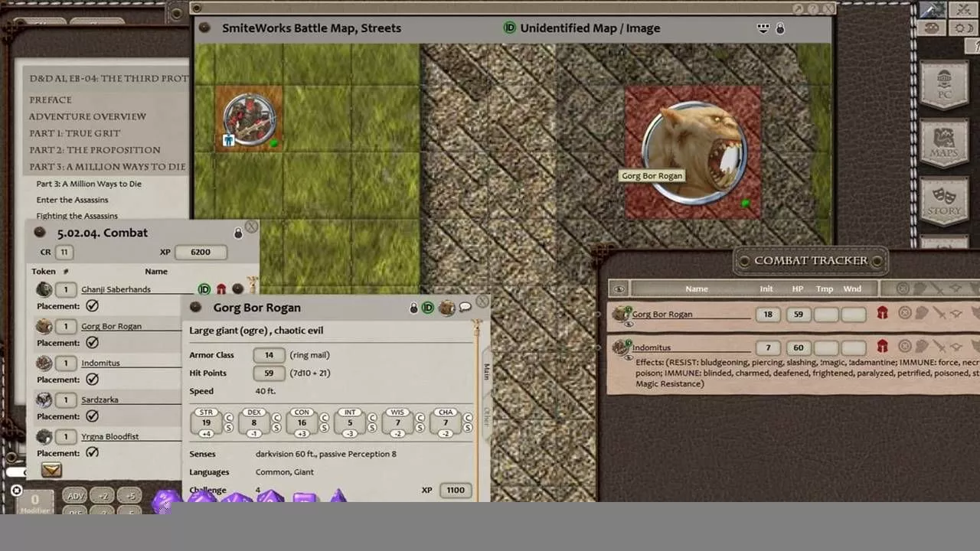Open Sardzarka link in encounter list
Image resolution: width=980 pixels, height=551 pixels.
pyautogui.click(x=100, y=399)
